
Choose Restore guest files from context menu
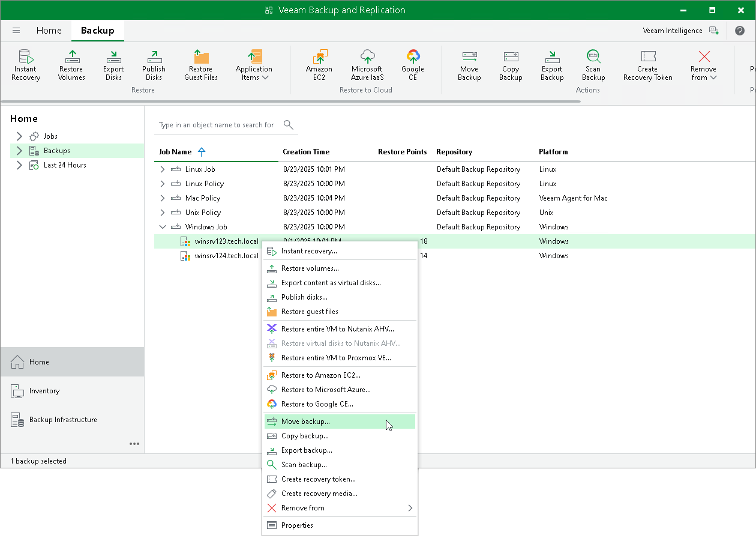[x=340, y=312]
